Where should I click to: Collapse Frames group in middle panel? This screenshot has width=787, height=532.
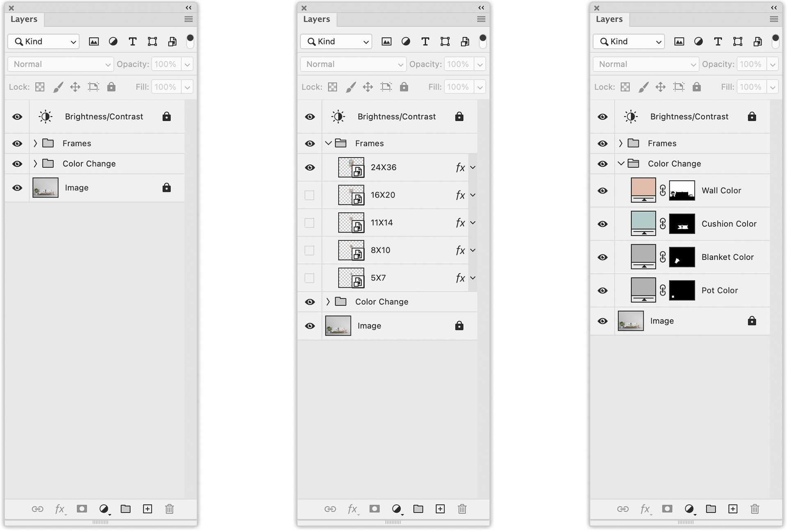(328, 143)
